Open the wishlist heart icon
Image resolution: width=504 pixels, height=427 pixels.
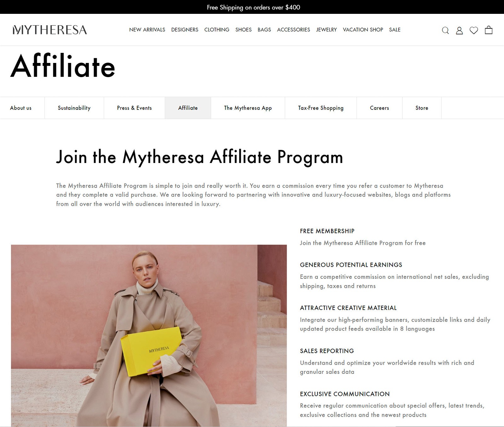click(x=474, y=30)
